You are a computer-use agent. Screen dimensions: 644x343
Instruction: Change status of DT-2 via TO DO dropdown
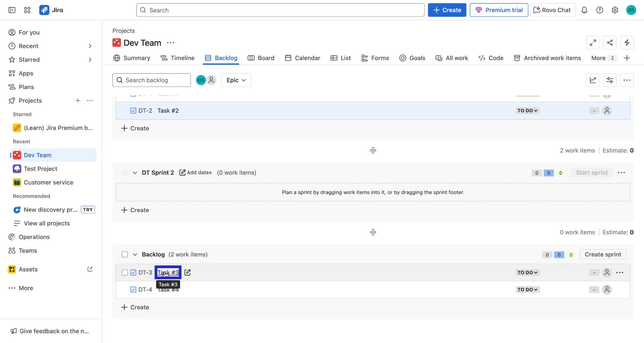[527, 110]
